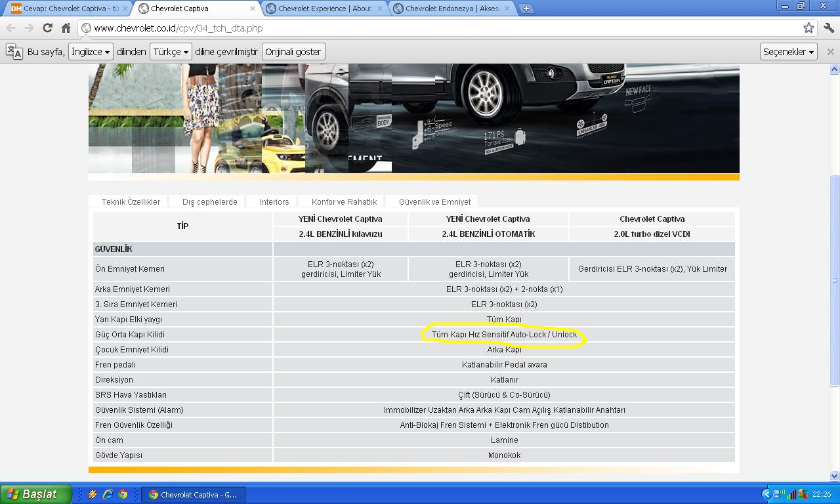Select the 'Güç Orta Kapı Kilidi' label
This screenshot has width=840, height=504.
point(129,334)
